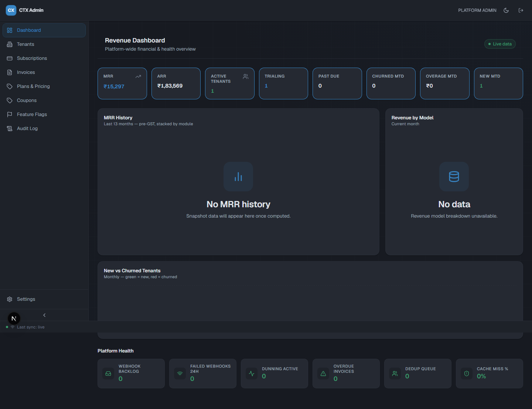Click the Active Tenants users icon

(x=246, y=76)
